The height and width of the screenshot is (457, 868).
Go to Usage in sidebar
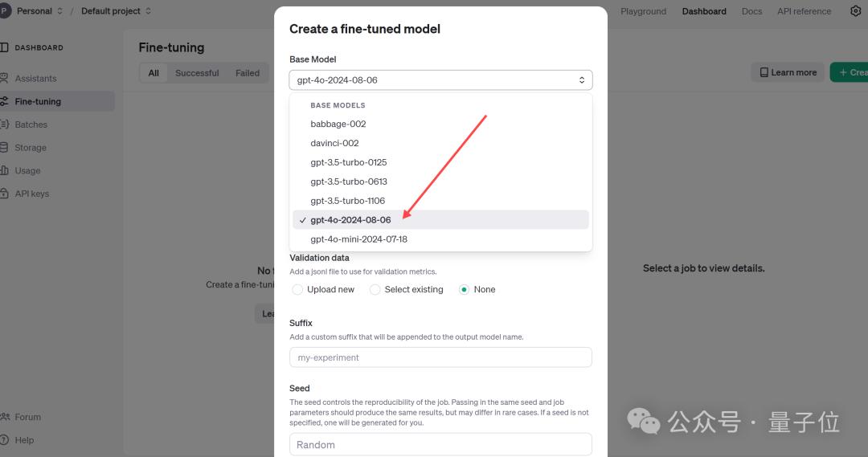pyautogui.click(x=27, y=170)
